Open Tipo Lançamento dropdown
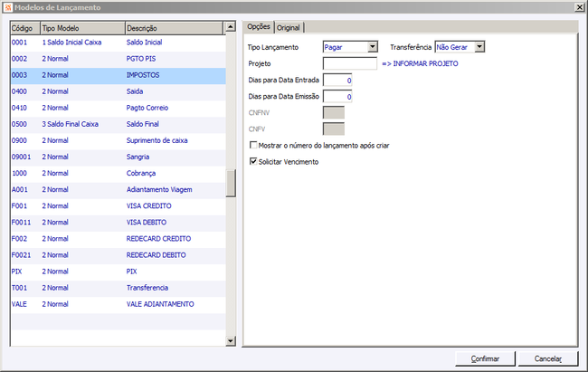The width and height of the screenshot is (588, 372). tap(372, 46)
